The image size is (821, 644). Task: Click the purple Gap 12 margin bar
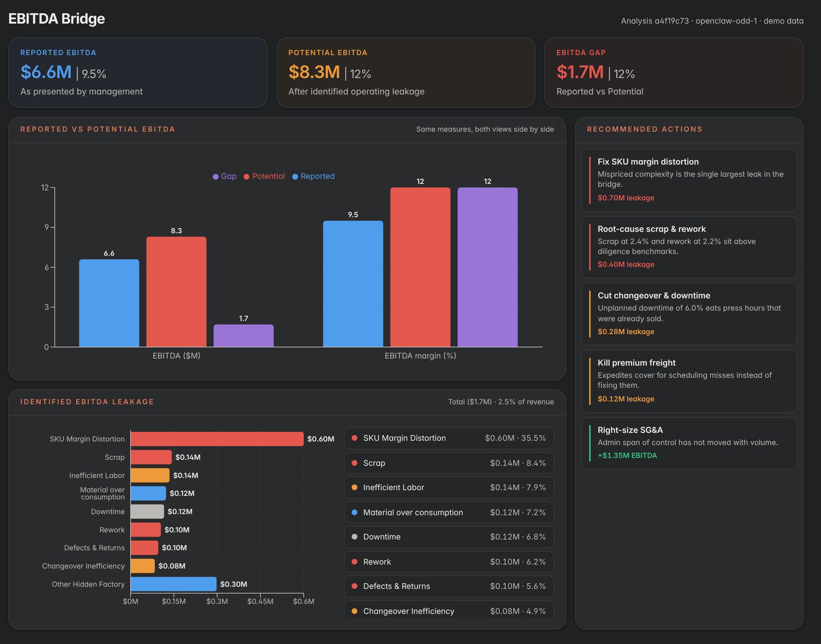tap(487, 267)
